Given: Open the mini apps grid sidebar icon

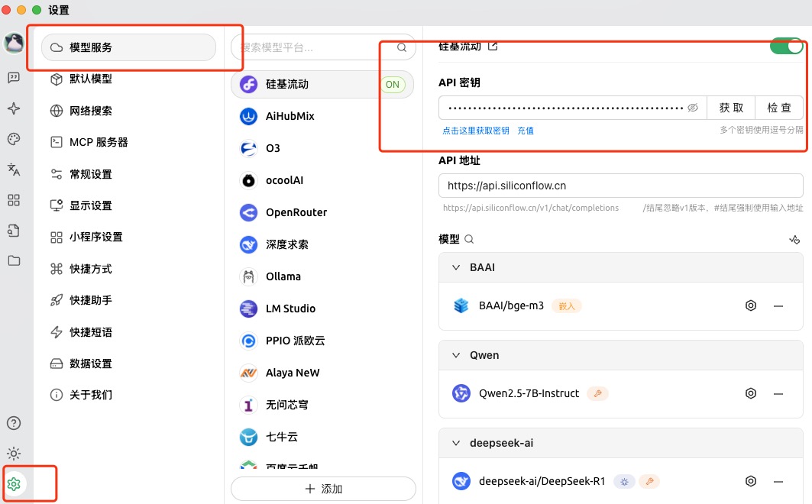Looking at the screenshot, I should pyautogui.click(x=14, y=200).
